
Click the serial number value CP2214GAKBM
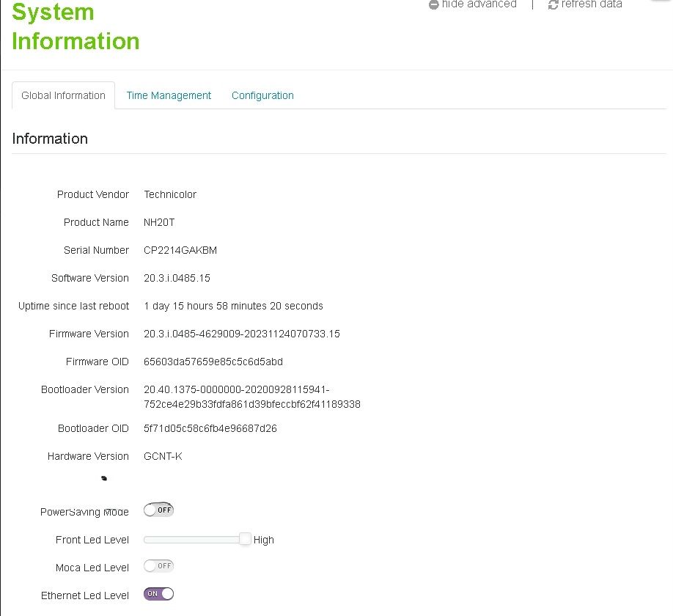(180, 250)
